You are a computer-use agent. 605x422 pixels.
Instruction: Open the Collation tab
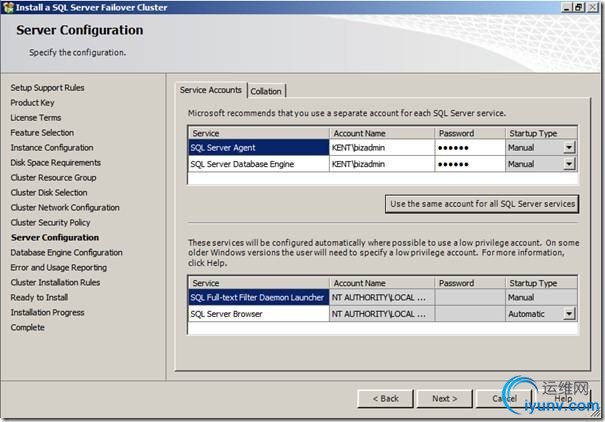pyautogui.click(x=266, y=91)
